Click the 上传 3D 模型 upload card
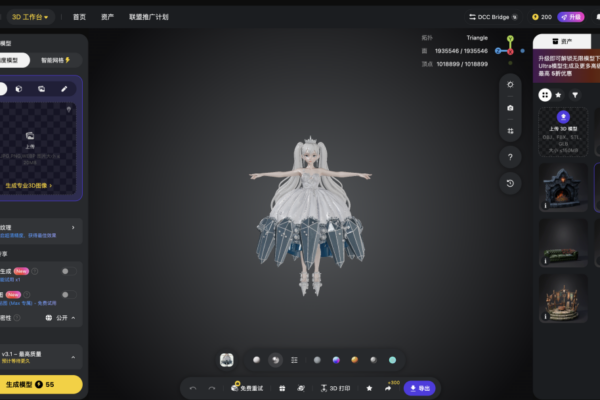Image resolution: width=600 pixels, height=400 pixels. pyautogui.click(x=563, y=132)
